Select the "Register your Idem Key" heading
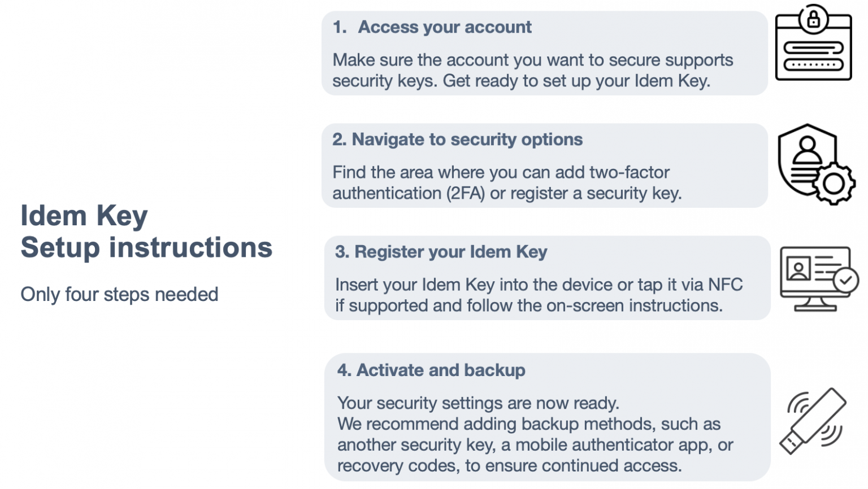 [450, 252]
